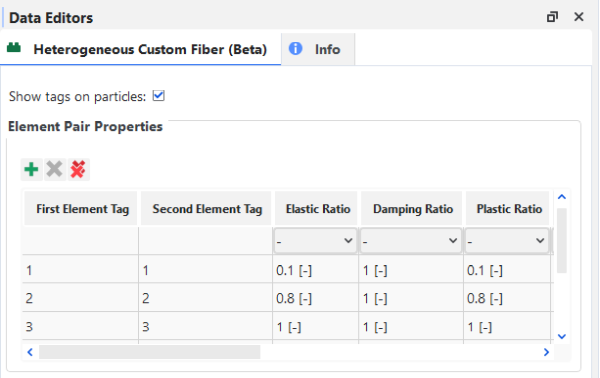Click table scroll right arrow
The image size is (600, 378).
coord(546,352)
